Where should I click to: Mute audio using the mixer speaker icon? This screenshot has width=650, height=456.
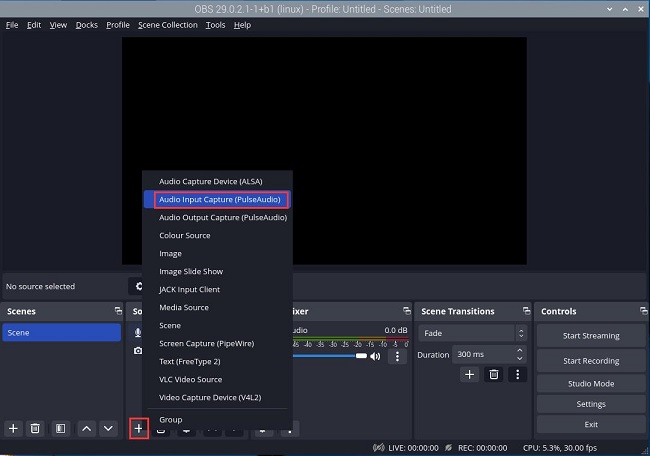(x=375, y=356)
